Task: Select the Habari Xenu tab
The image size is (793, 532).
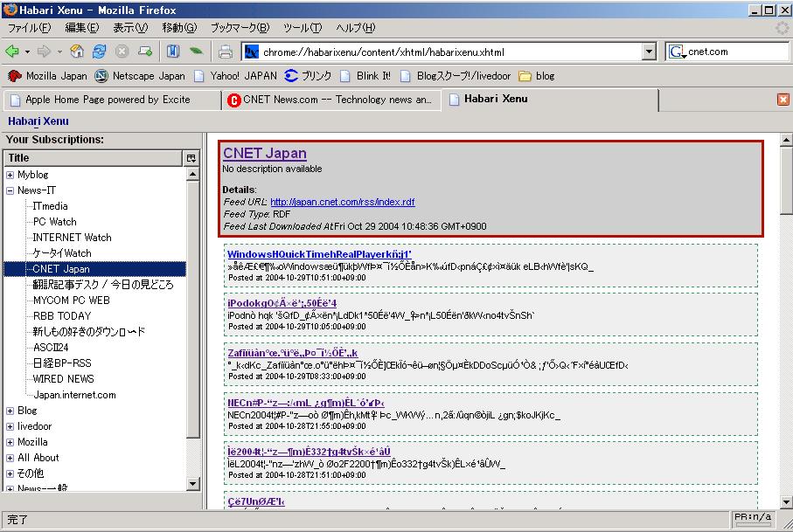Action: (550, 100)
